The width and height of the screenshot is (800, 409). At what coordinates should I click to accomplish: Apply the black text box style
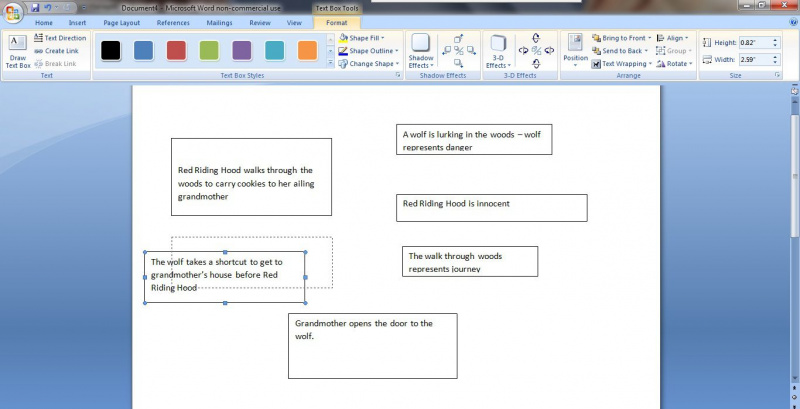point(111,50)
